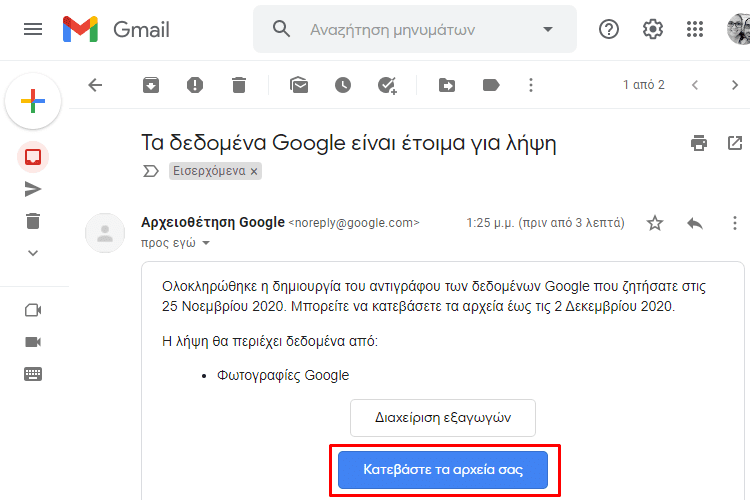750x500 pixels.
Task: Open email in new window
Action: pyautogui.click(x=735, y=143)
